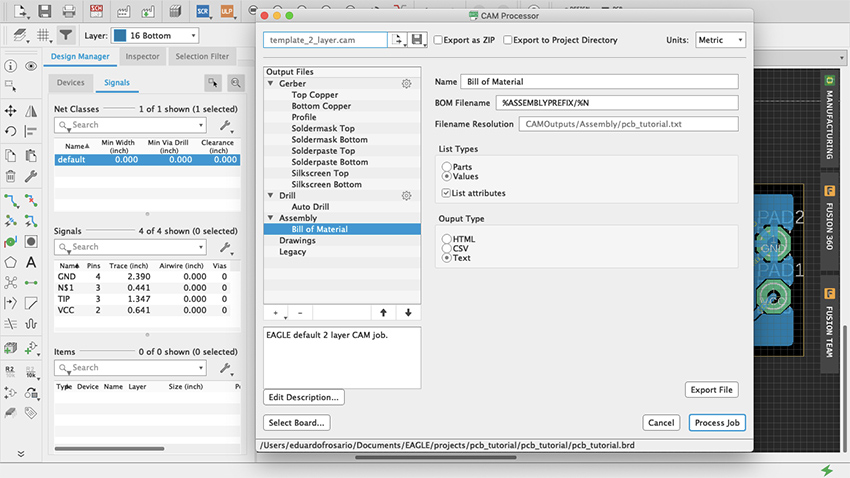The width and height of the screenshot is (850, 478).
Task: Switch to the Design Manager tab
Action: tap(80, 56)
